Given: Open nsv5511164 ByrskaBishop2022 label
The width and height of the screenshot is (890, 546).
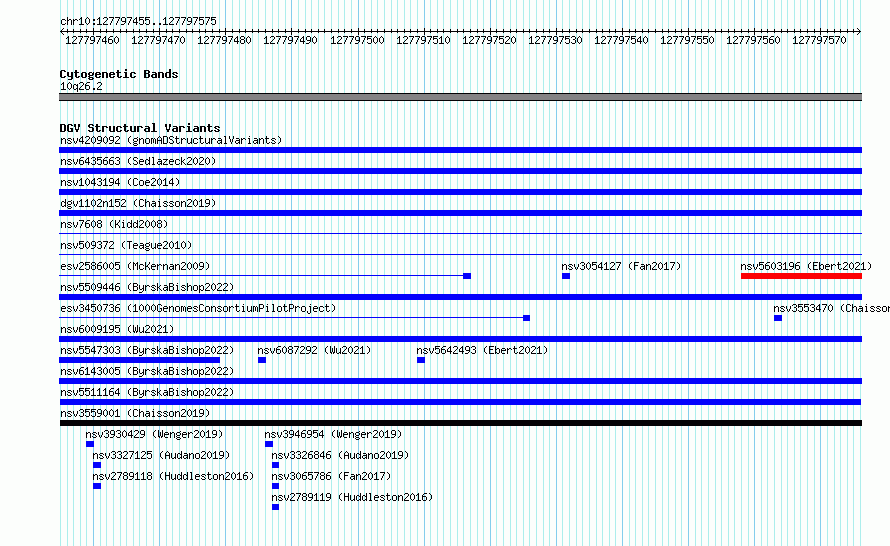Looking at the screenshot, I should pos(147,392).
